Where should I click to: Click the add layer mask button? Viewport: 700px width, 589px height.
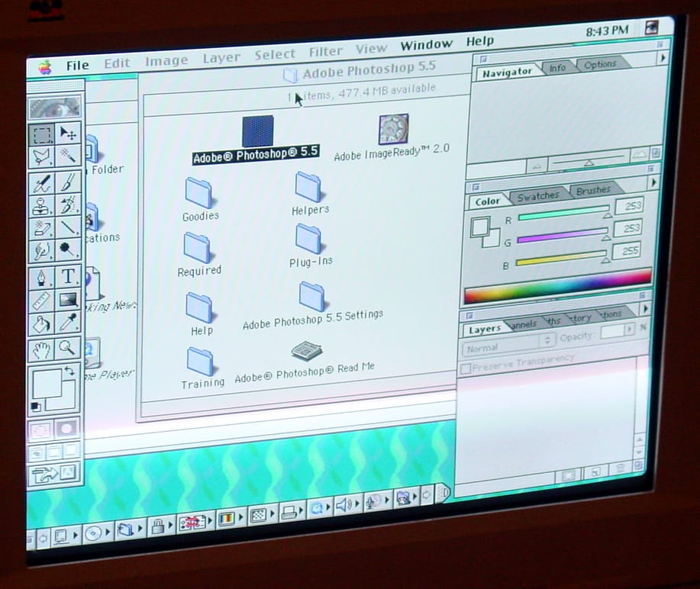[568, 475]
